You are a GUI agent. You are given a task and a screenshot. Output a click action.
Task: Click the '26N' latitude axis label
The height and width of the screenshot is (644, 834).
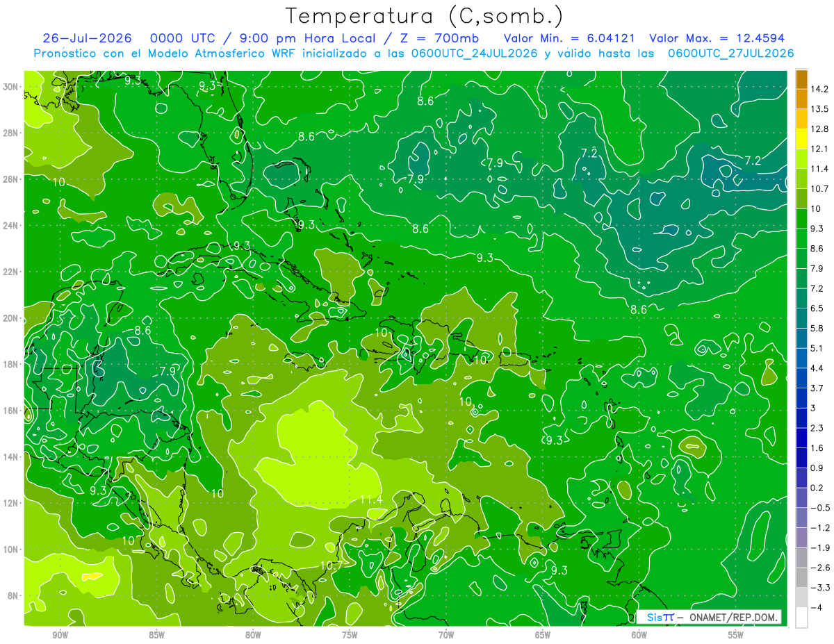coord(10,179)
